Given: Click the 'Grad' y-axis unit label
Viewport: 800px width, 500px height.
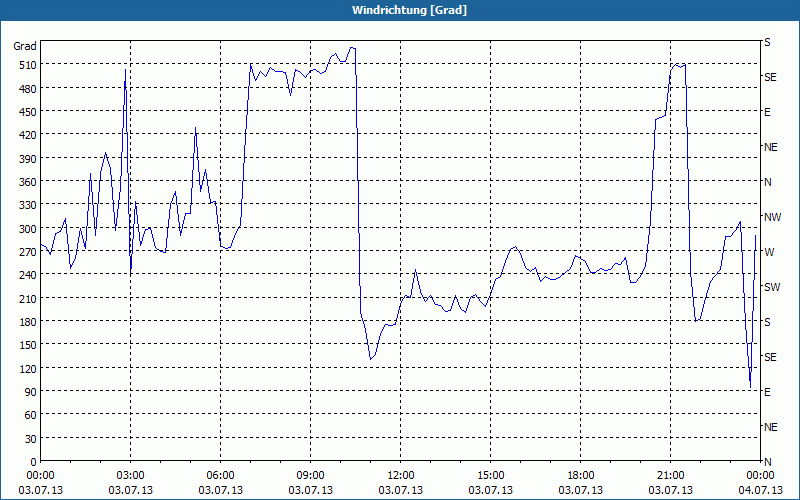Looking at the screenshot, I should [24, 46].
